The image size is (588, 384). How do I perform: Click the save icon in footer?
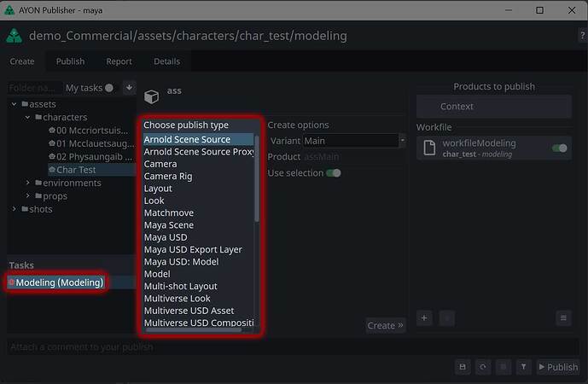coord(463,367)
